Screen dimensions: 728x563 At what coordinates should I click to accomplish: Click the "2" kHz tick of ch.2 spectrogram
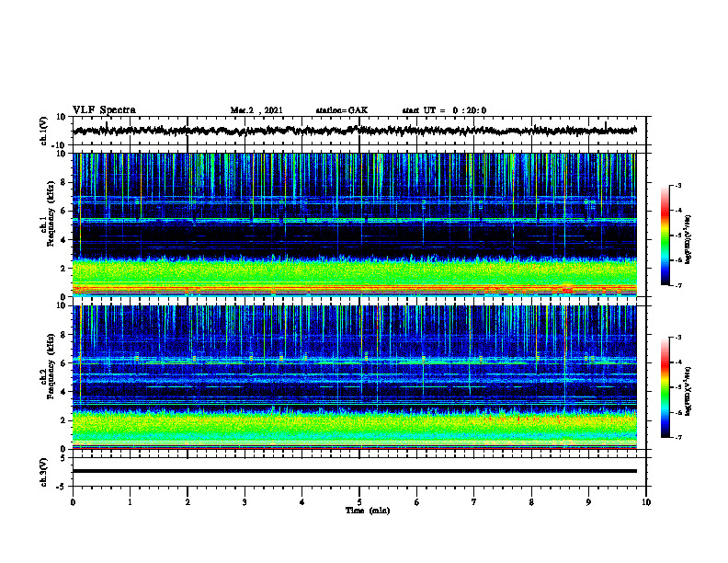point(64,420)
